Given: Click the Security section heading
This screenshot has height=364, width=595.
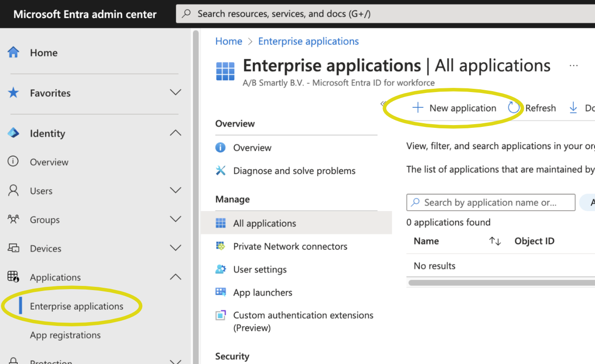Looking at the screenshot, I should point(232,357).
